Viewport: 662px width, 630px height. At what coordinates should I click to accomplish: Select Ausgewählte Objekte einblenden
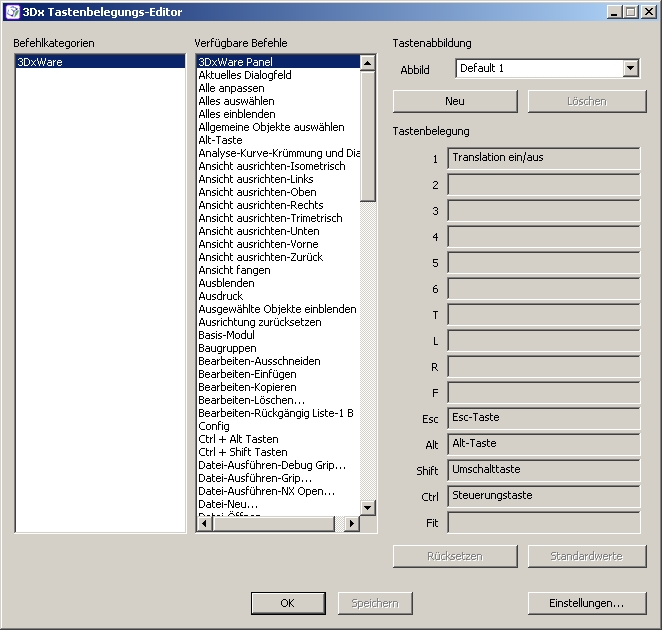278,309
